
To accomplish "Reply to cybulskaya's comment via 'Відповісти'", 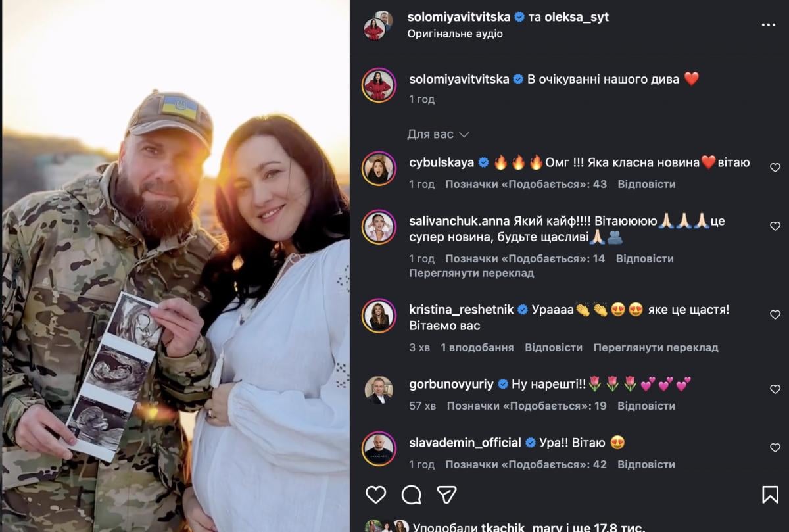I will [x=646, y=184].
